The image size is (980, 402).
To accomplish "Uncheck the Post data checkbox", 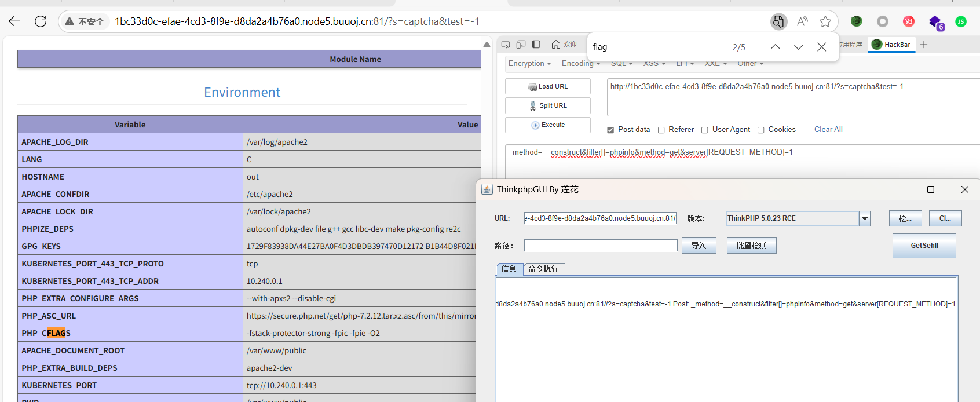I will 610,130.
